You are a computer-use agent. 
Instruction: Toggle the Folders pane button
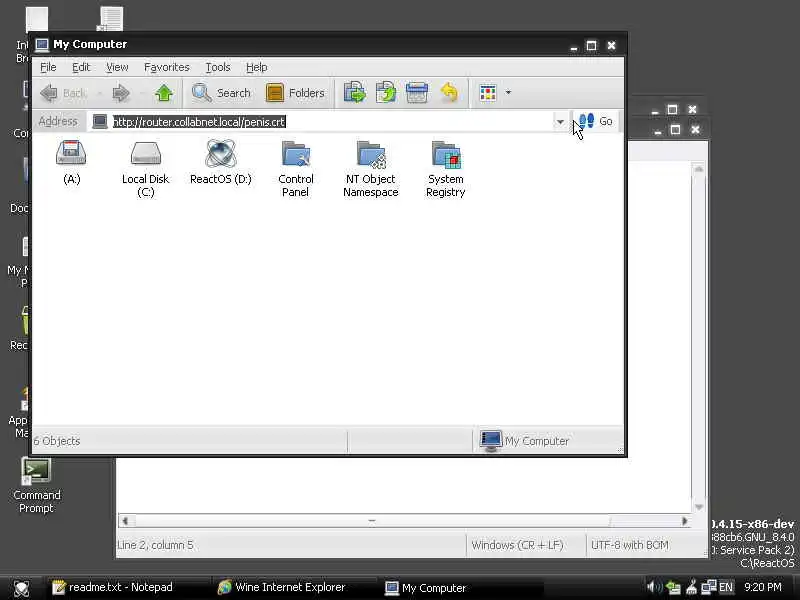[x=295, y=93]
